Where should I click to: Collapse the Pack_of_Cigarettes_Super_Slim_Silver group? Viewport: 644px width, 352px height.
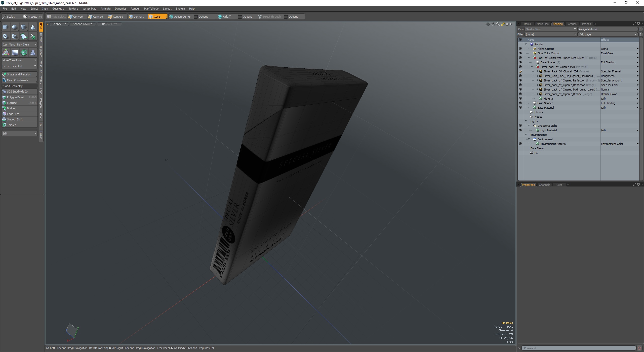(529, 58)
